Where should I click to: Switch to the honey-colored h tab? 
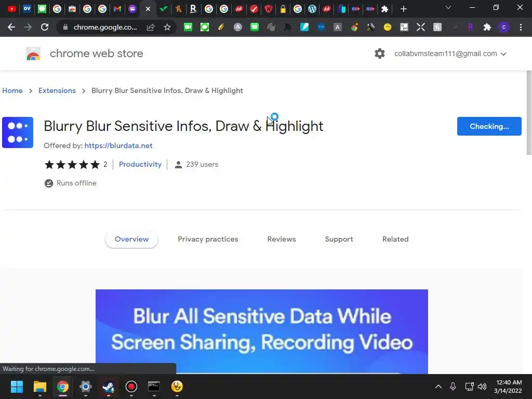point(179,9)
